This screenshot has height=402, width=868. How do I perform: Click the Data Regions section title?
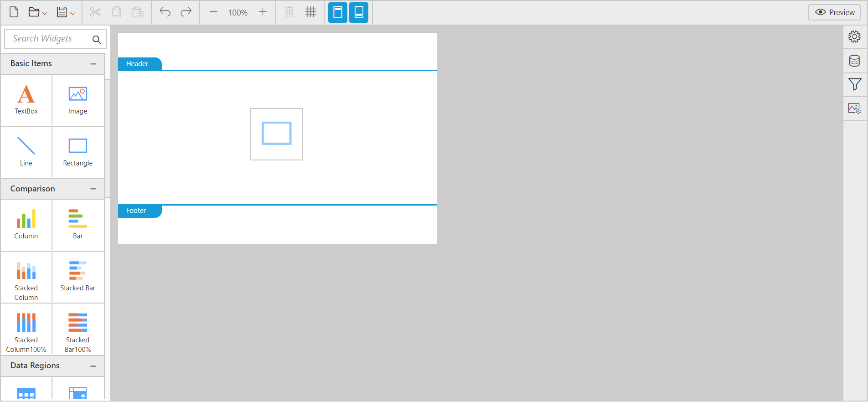point(35,366)
